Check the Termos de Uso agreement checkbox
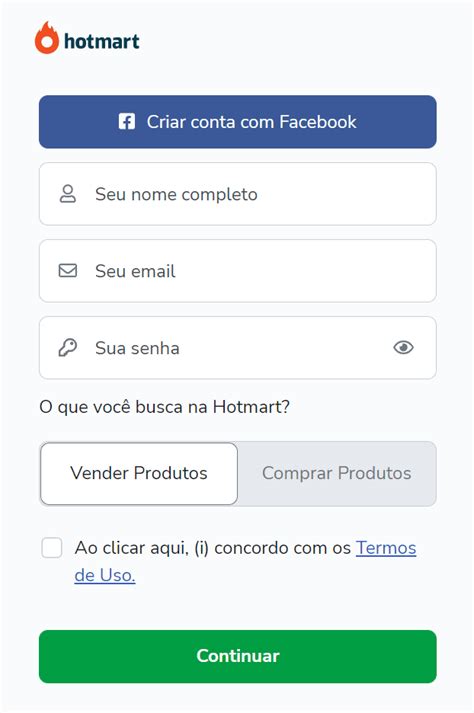Screen dimensions: 474x713 point(52,547)
